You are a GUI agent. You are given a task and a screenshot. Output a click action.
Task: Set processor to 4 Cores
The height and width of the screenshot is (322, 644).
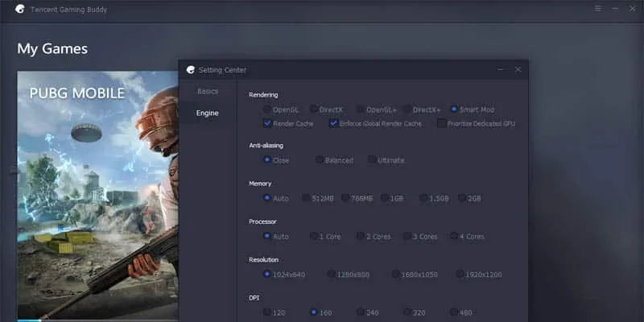click(x=453, y=236)
